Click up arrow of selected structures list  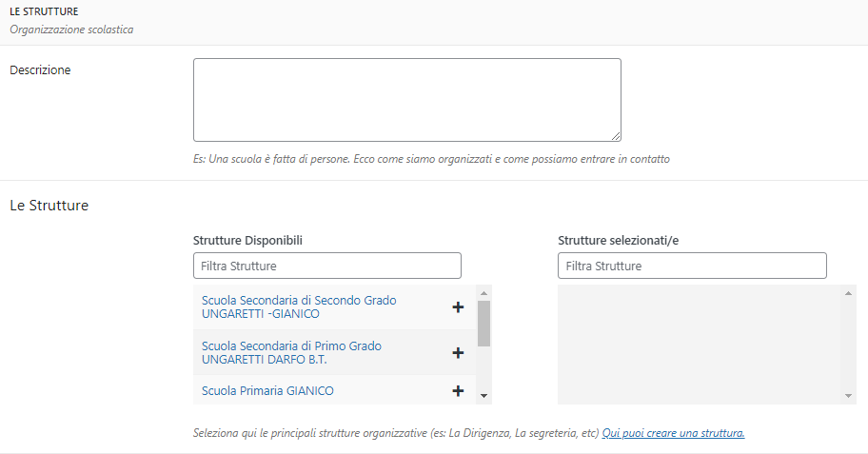point(849,293)
